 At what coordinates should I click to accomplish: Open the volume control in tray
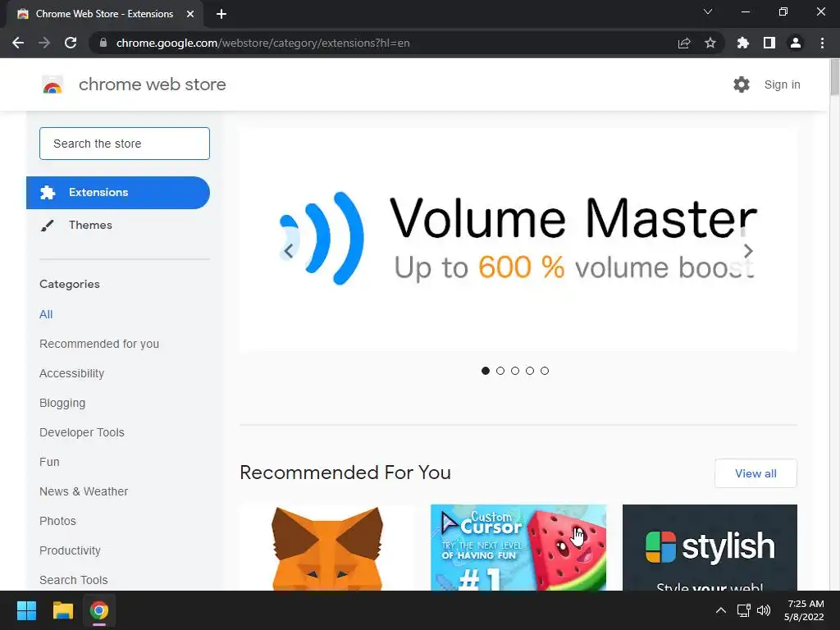[x=764, y=610]
